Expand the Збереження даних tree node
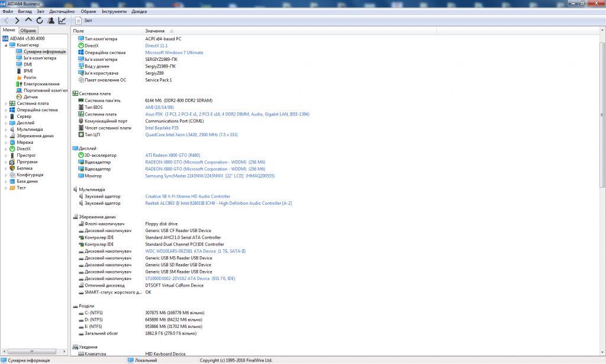This screenshot has width=606, height=364. (6, 136)
